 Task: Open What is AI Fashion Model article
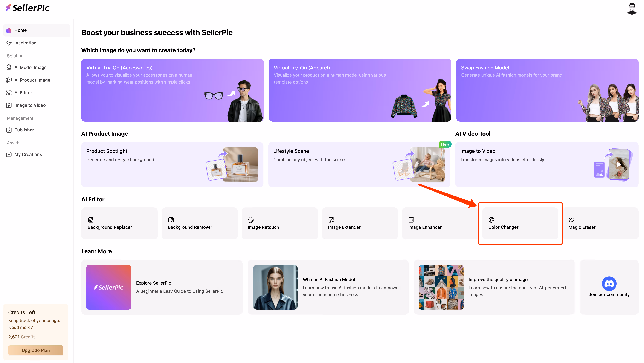[x=328, y=279]
